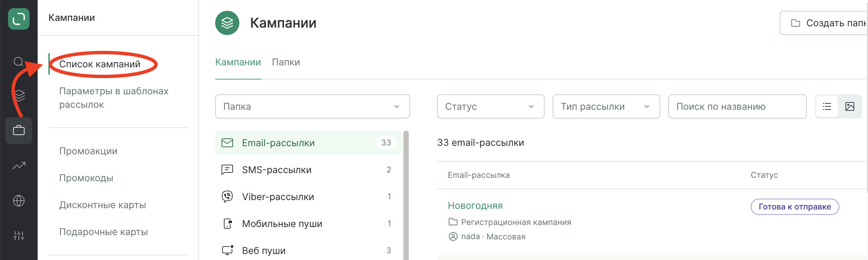Click the nada · Массовая author text

point(493,236)
